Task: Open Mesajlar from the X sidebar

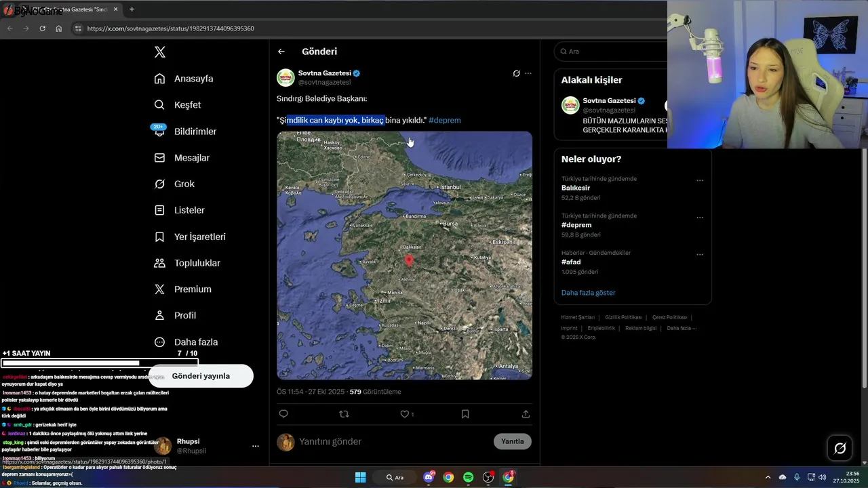Action: click(182, 158)
